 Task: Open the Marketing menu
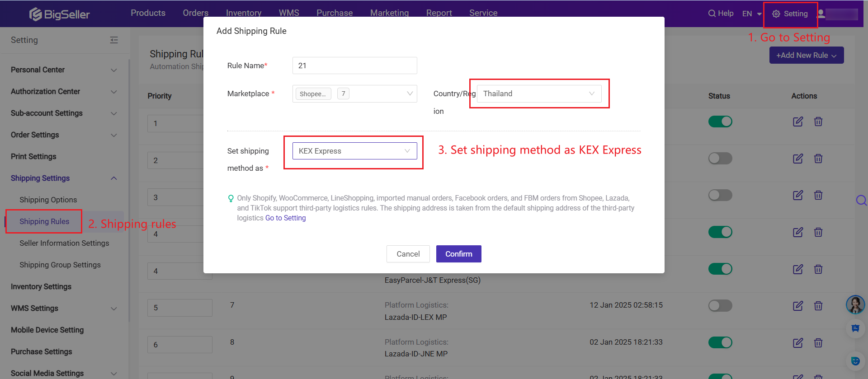tap(389, 13)
